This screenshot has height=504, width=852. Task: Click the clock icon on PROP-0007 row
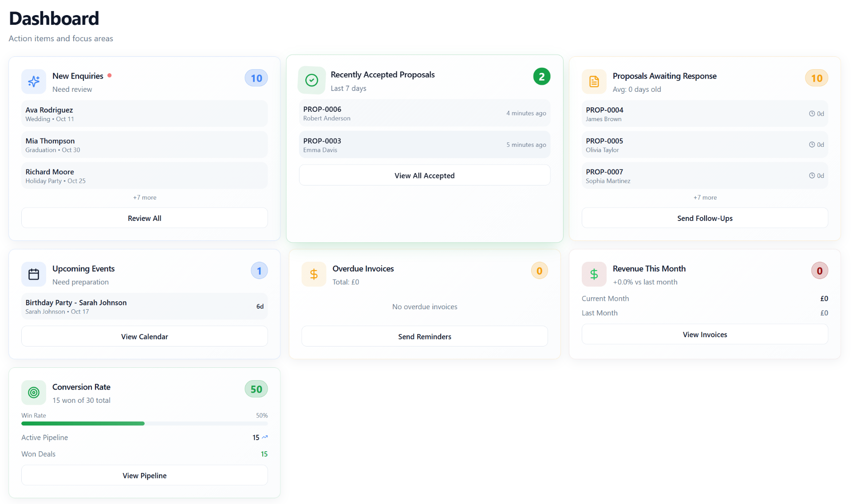[x=812, y=176]
